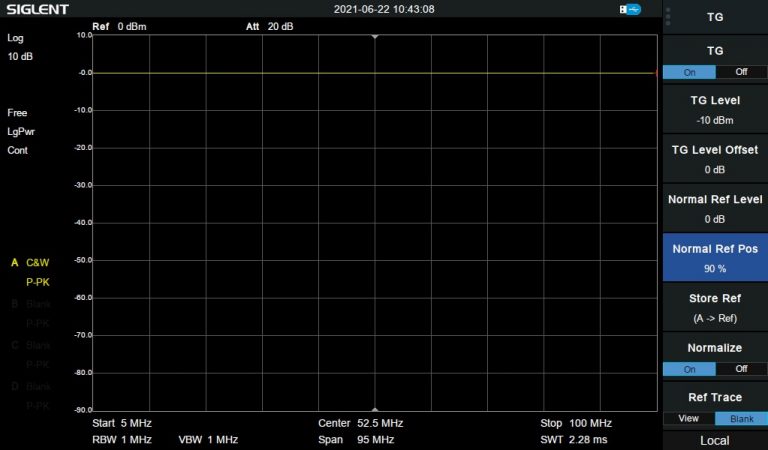Click the top center frequency triangle marker
This screenshot has height=450, width=768.
[x=375, y=36]
